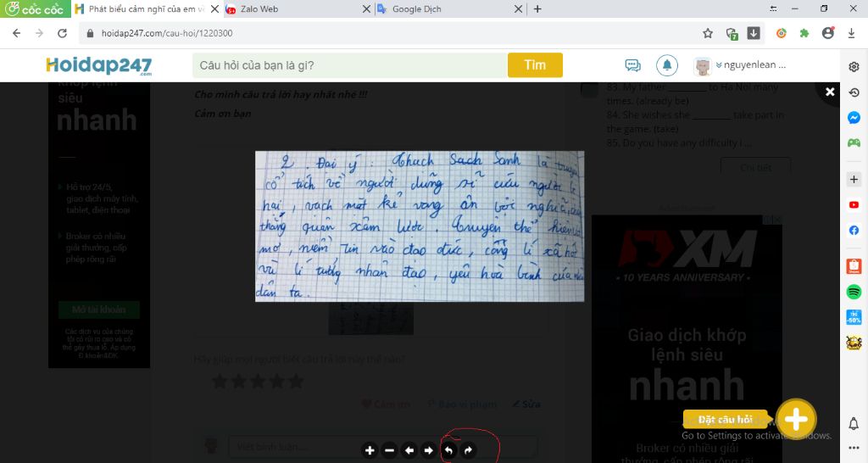868x463 pixels.
Task: Expand the nguyenlean account dropdown
Action: [751, 64]
